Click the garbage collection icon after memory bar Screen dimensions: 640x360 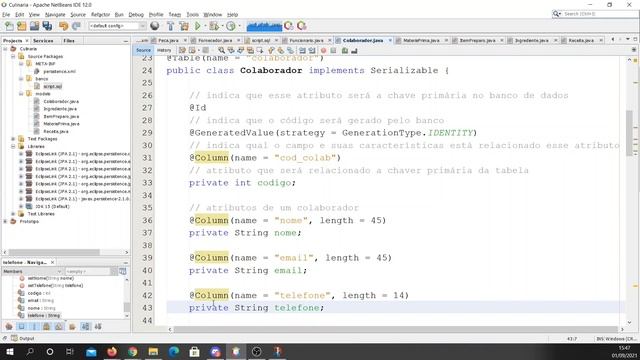(x=289, y=26)
